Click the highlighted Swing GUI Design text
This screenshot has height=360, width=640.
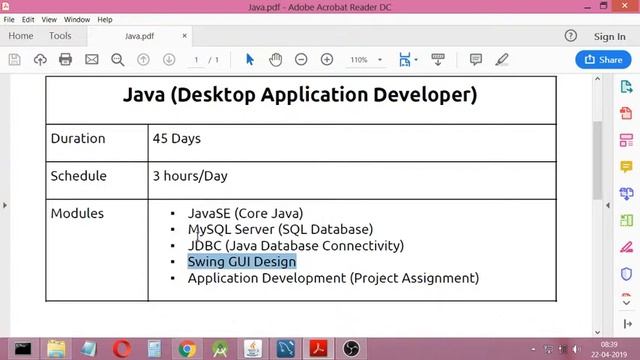click(242, 262)
